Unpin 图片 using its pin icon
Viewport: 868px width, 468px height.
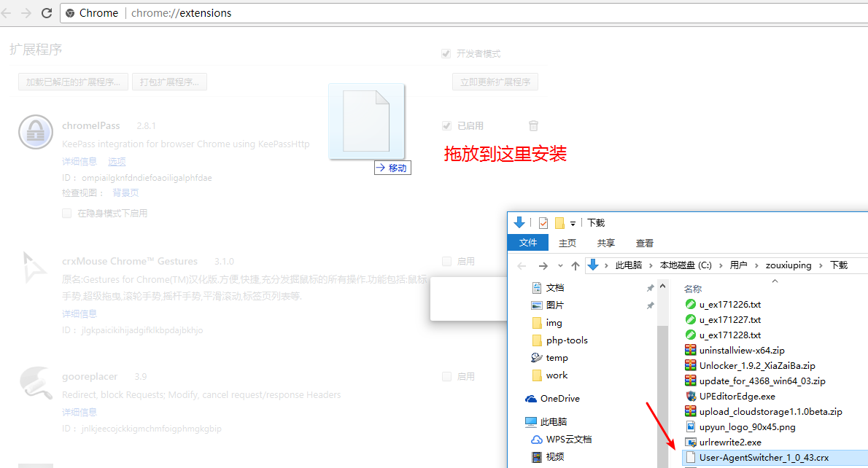[x=651, y=305]
